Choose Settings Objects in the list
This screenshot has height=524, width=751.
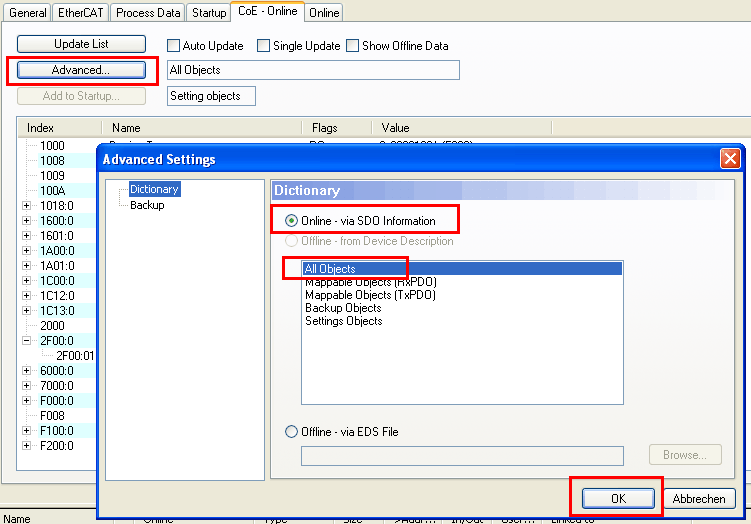pyautogui.click(x=344, y=321)
